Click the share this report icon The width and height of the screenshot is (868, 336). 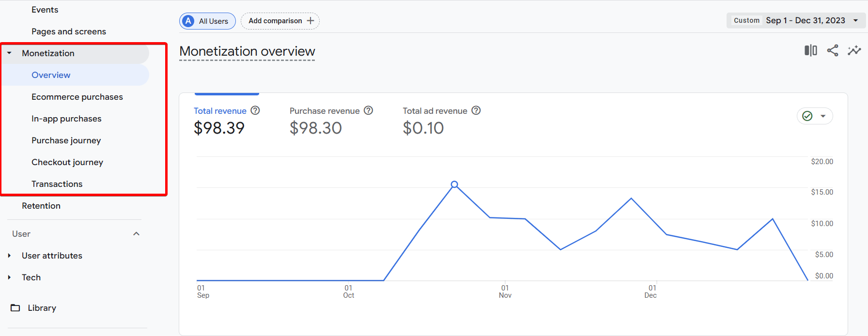point(833,50)
